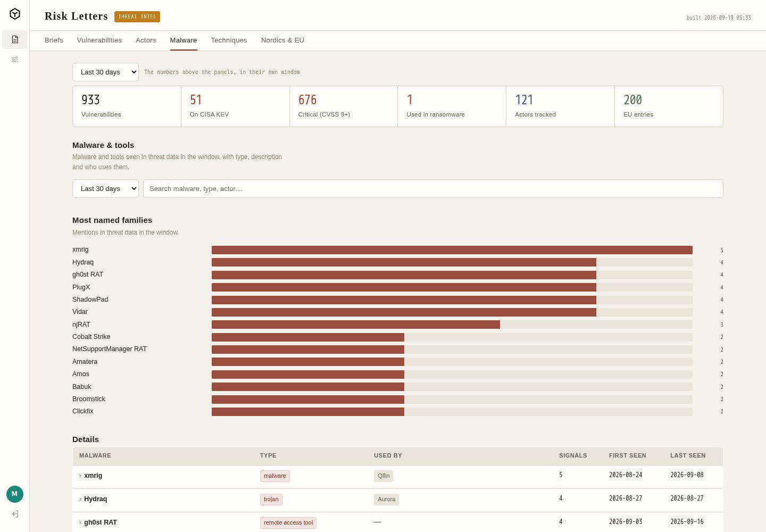Click the Qilin actor tag

pyautogui.click(x=384, y=476)
